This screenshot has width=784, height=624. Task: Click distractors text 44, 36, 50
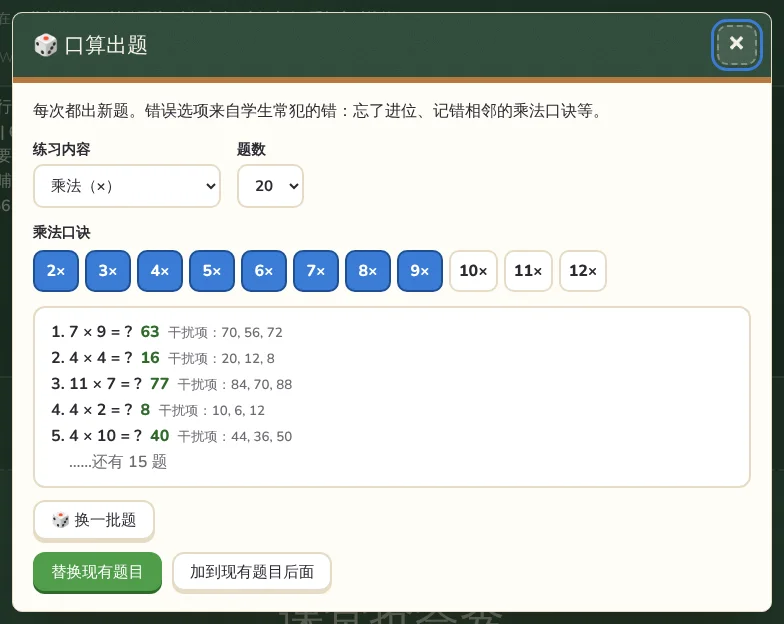coord(262,436)
